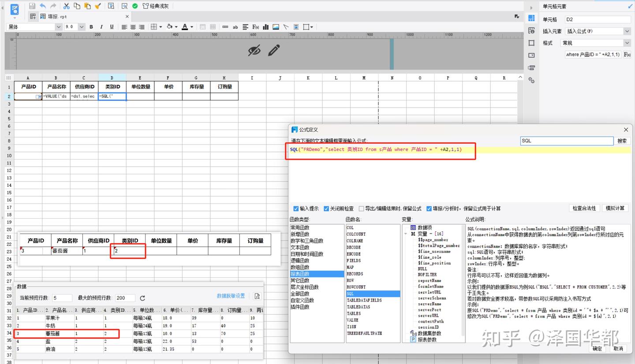Toggle the crossed-out eye visibility icon
Screen dimensions: 635x364
254,50
